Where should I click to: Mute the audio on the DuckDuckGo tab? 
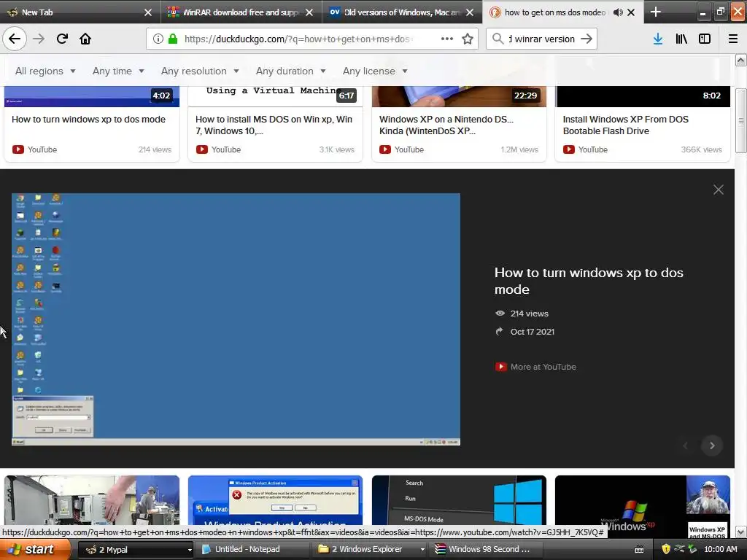(x=618, y=12)
